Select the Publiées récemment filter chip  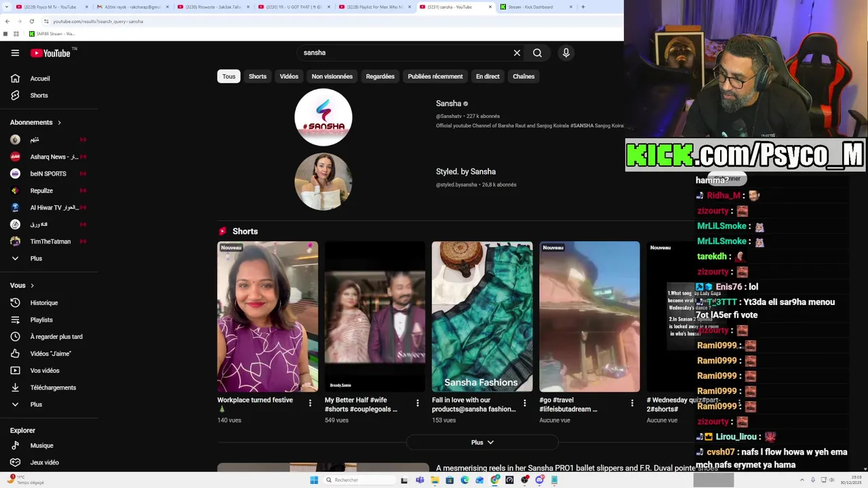[435, 77]
